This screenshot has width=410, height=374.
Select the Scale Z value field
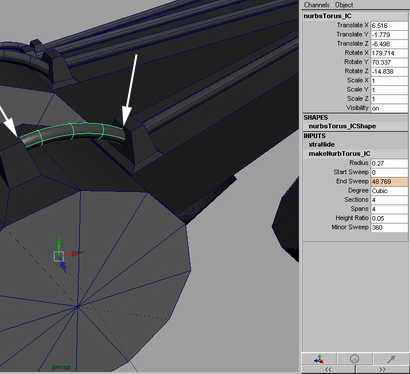pos(389,99)
